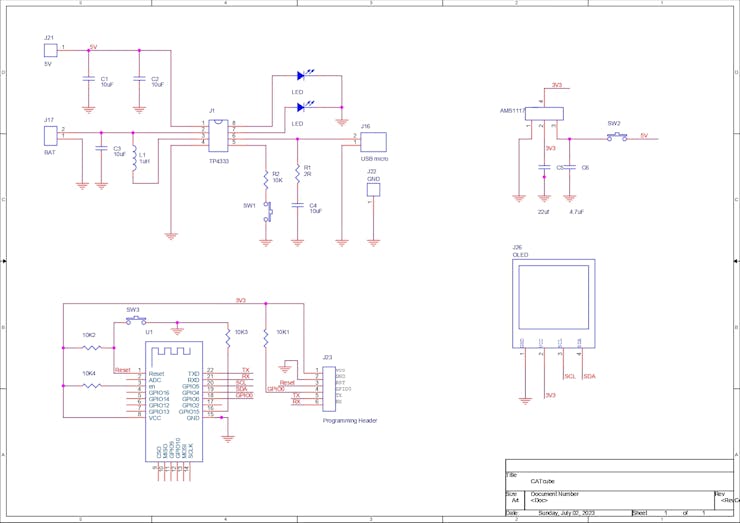
Task: Select ground symbol under OLED pin 1
Action: click(525, 401)
